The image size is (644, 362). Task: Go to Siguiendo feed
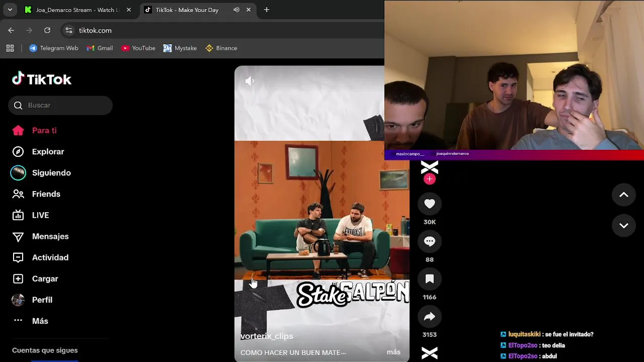(x=51, y=172)
